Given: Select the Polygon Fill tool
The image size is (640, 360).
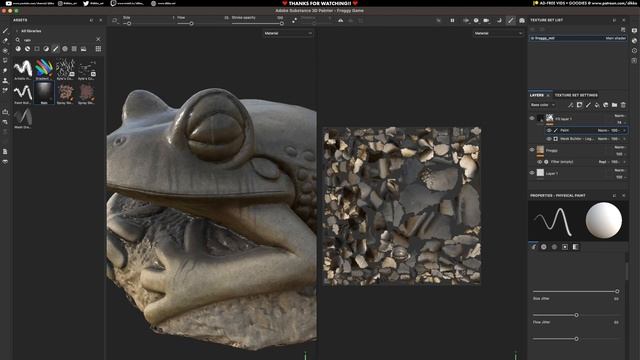Looking at the screenshot, I should [5, 60].
